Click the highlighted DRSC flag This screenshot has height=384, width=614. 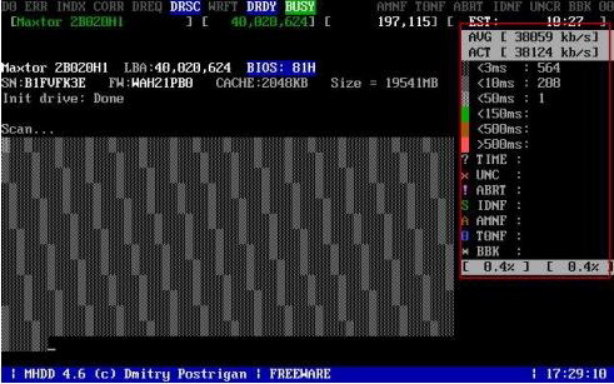(185, 7)
